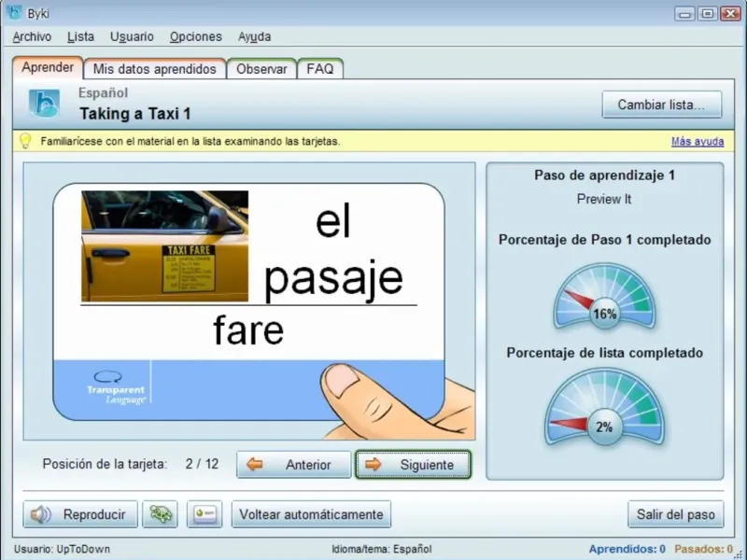
Task: Open the Opciones menu
Action: click(196, 36)
